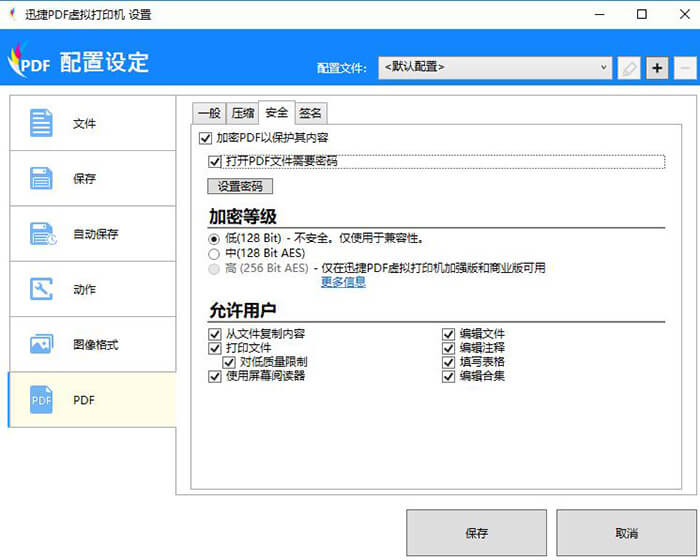Image resolution: width=700 pixels, height=560 pixels.
Task: Click the 设置密码 button
Action: (240, 186)
